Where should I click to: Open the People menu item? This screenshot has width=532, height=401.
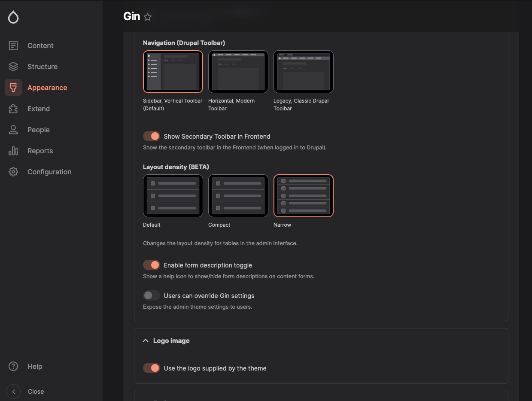pyautogui.click(x=39, y=130)
